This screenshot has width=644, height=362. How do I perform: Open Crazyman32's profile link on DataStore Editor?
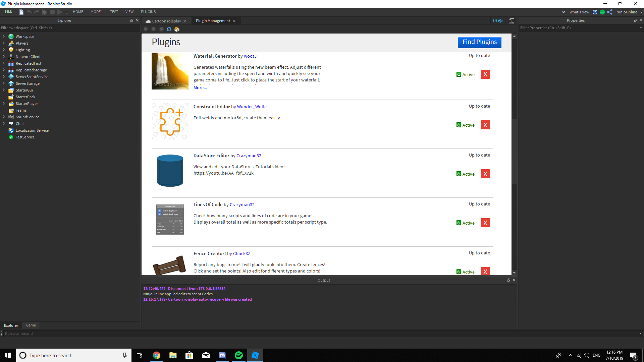click(x=249, y=155)
